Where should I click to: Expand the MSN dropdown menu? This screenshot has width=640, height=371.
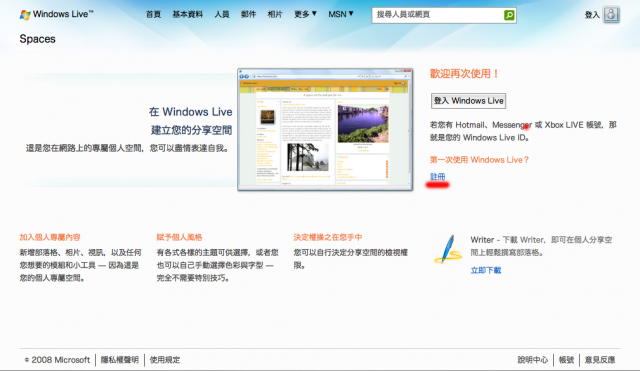pos(341,14)
